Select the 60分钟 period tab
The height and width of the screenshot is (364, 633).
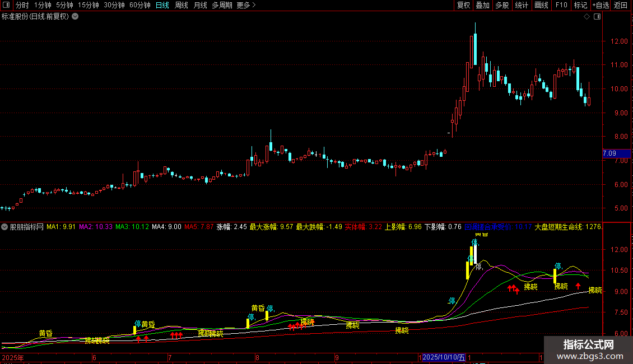click(x=139, y=5)
